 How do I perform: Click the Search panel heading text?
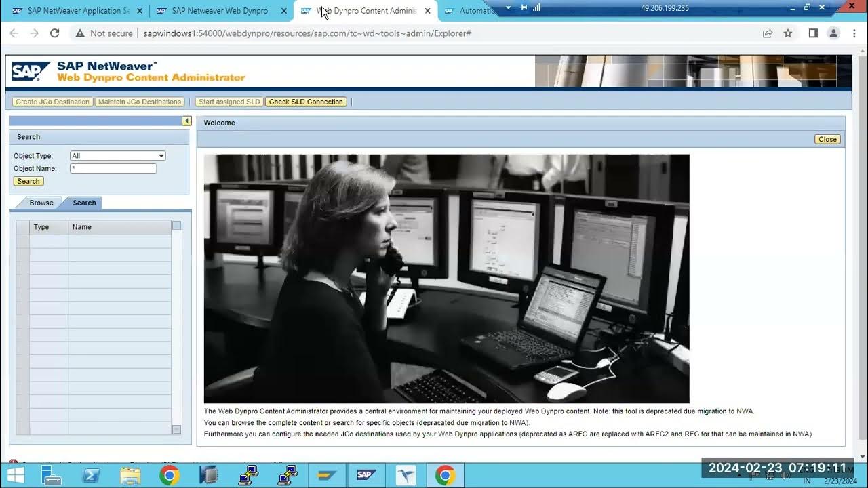pyautogui.click(x=28, y=137)
